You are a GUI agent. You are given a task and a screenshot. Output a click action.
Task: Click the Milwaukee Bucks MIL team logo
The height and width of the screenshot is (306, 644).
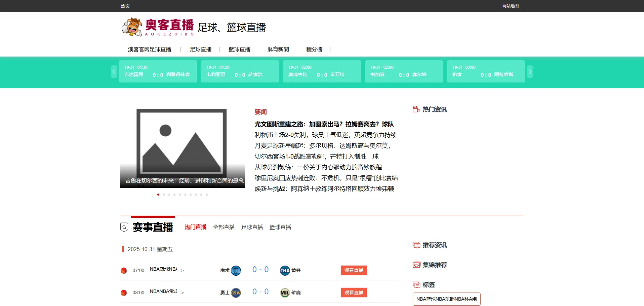coord(285,293)
